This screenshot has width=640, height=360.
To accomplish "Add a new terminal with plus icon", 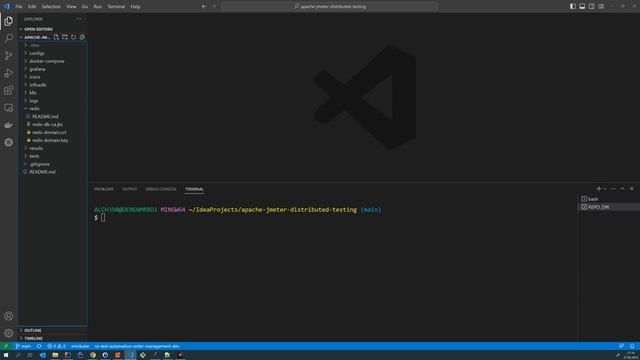I will point(598,189).
